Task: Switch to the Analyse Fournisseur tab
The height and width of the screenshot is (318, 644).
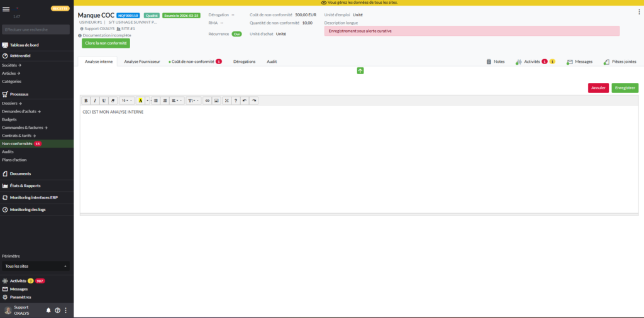Action: [x=142, y=62]
